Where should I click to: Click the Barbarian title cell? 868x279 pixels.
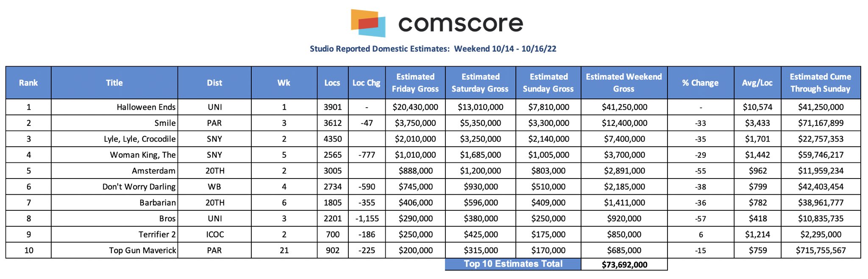pyautogui.click(x=157, y=203)
